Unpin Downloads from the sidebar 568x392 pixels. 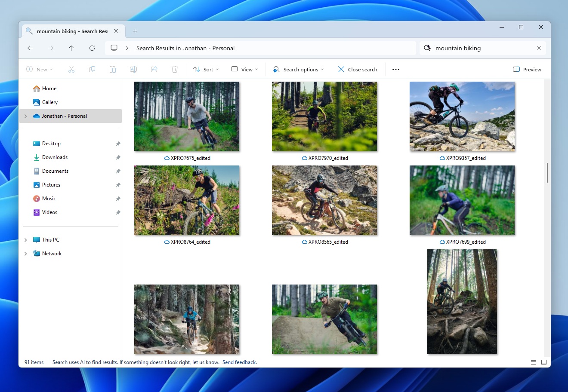click(x=118, y=157)
